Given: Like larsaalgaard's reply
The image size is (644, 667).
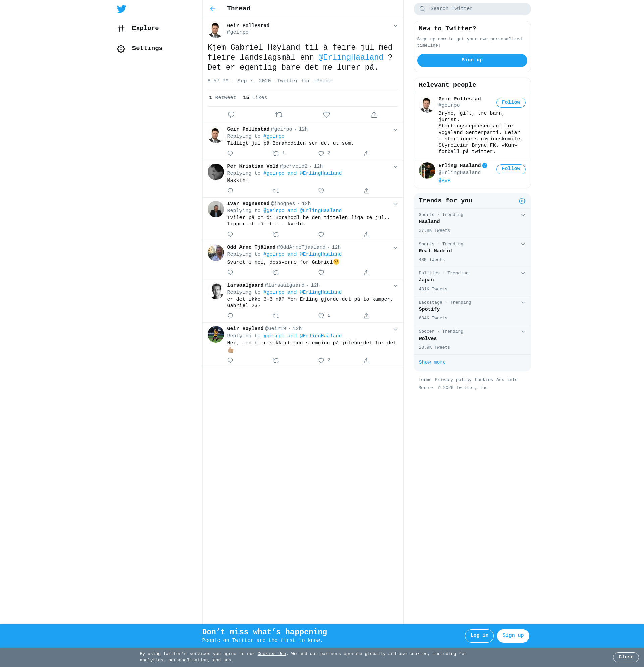Looking at the screenshot, I should [x=321, y=316].
